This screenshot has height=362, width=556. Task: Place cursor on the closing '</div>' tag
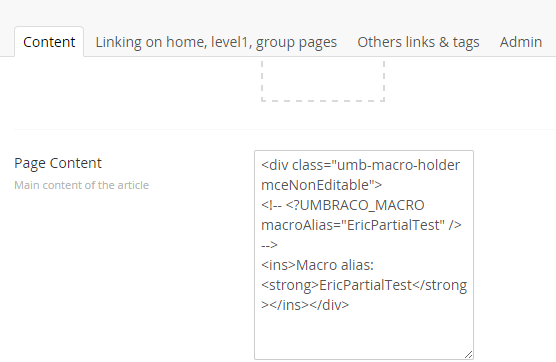click(x=329, y=305)
